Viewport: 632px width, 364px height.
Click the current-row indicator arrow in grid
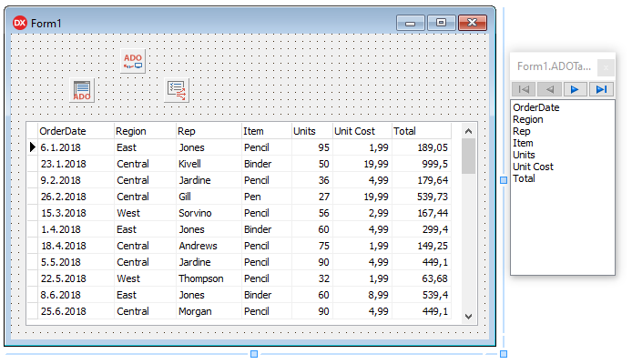pyautogui.click(x=33, y=147)
